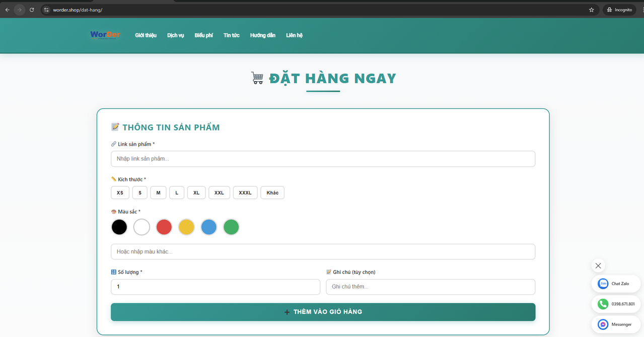Image resolution: width=644 pixels, height=337 pixels.
Task: Click the ĐẶT HÀNG NGAY heading
Action: coord(333,78)
